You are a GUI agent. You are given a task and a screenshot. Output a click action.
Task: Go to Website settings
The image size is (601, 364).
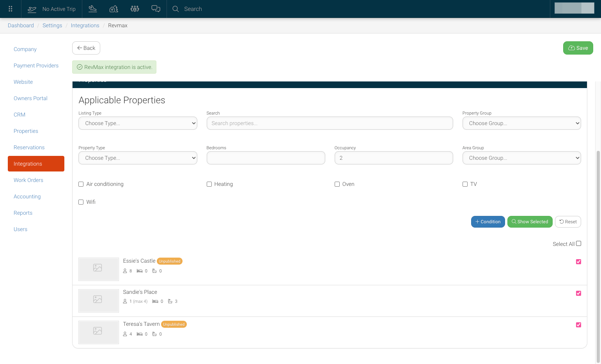23,82
